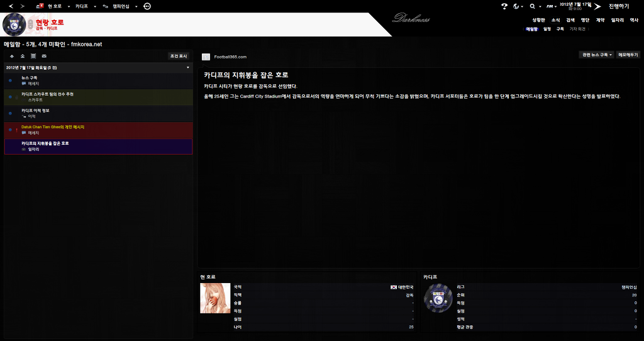Screen dimensions: 644x341
Task: Click the manager portrait in the 현 호로 panel
Action: 215,298
